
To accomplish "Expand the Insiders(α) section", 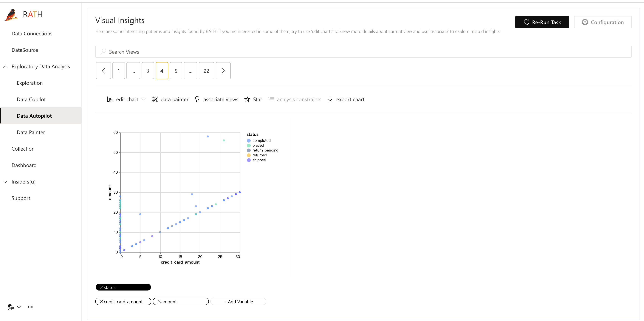I will point(5,181).
